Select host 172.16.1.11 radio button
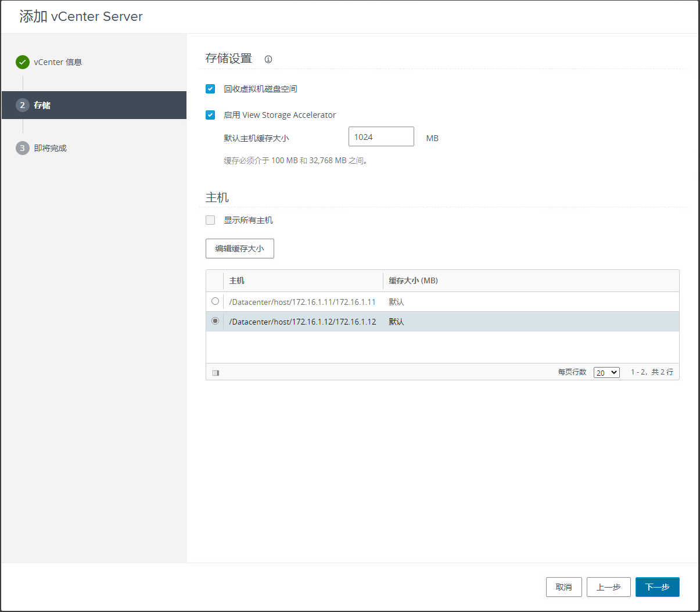The image size is (700, 612). 216,301
